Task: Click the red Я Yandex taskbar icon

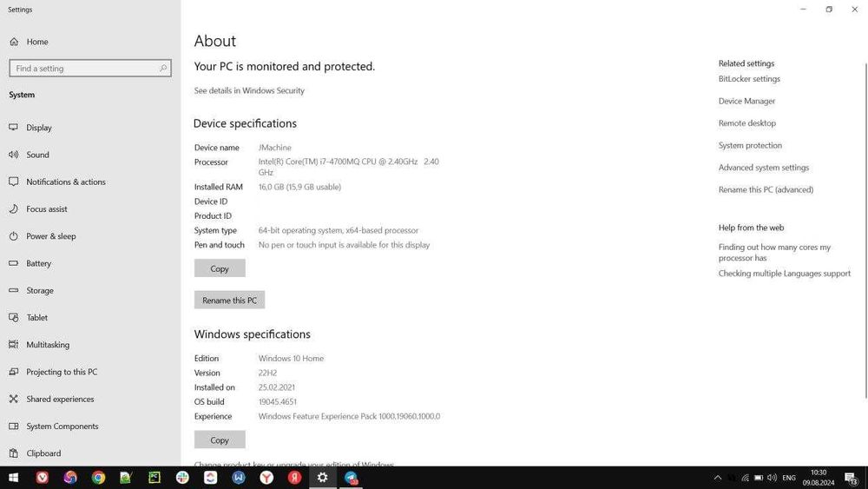Action: 294,478
